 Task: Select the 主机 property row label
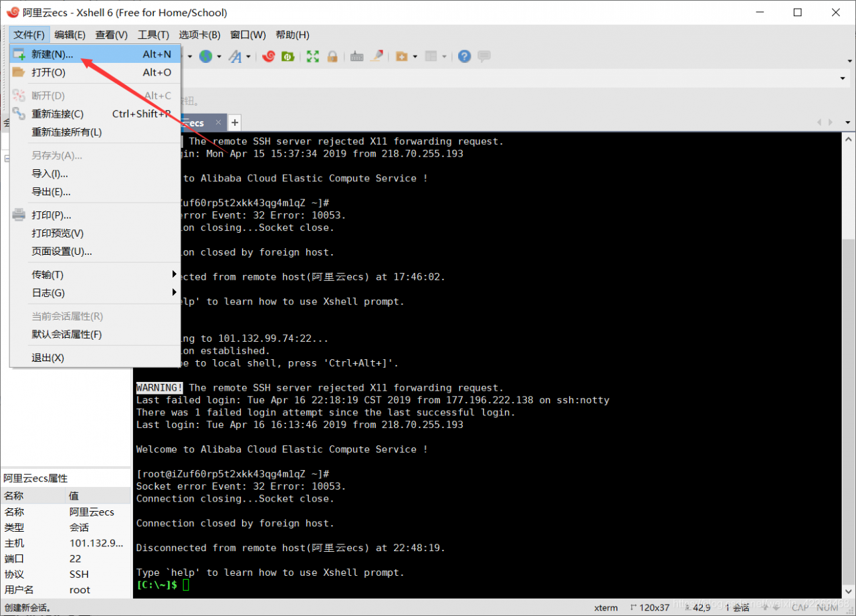(x=15, y=543)
